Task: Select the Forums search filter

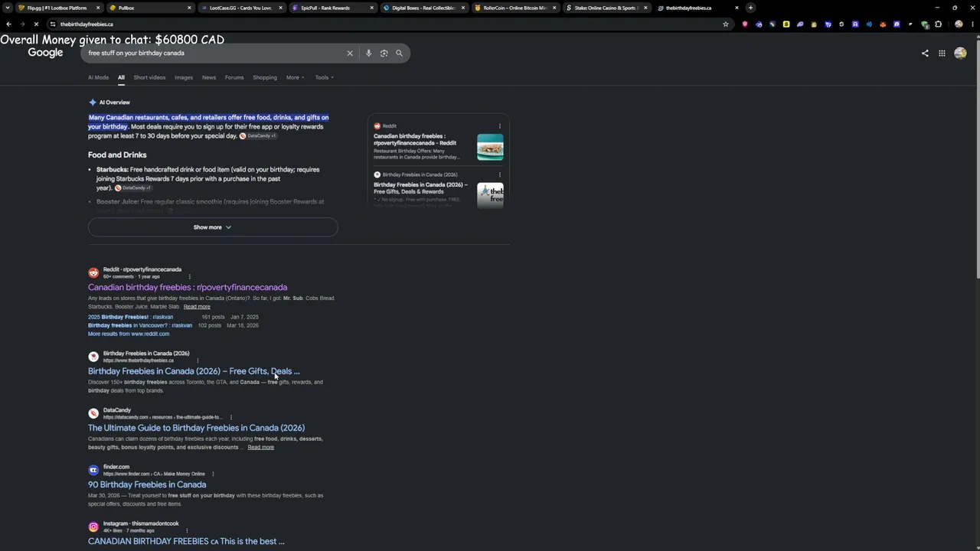Action: 234,77
